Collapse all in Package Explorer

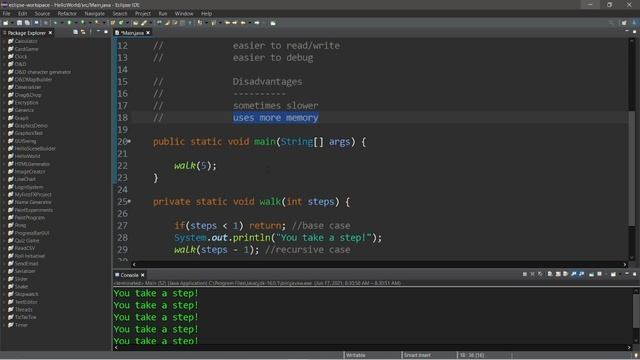tap(75, 32)
